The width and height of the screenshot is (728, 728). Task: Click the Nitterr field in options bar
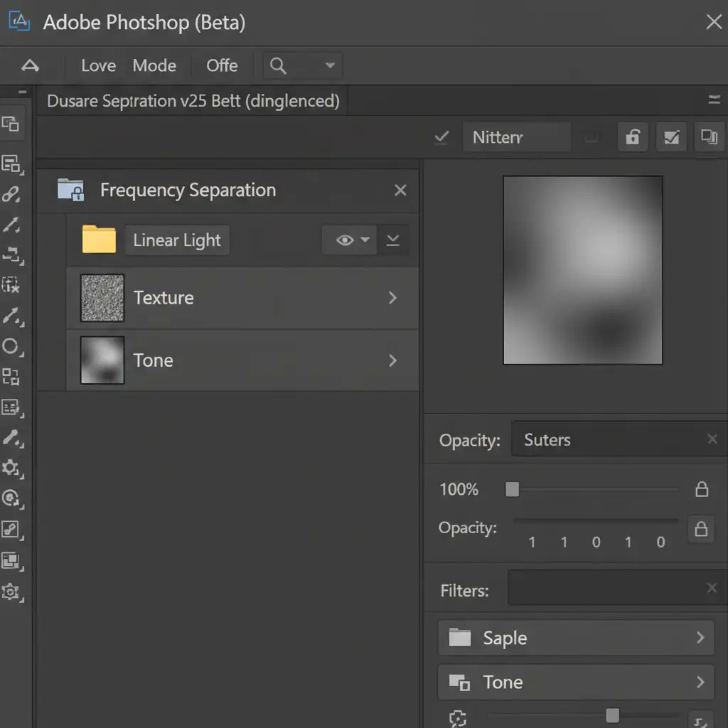tap(516, 137)
